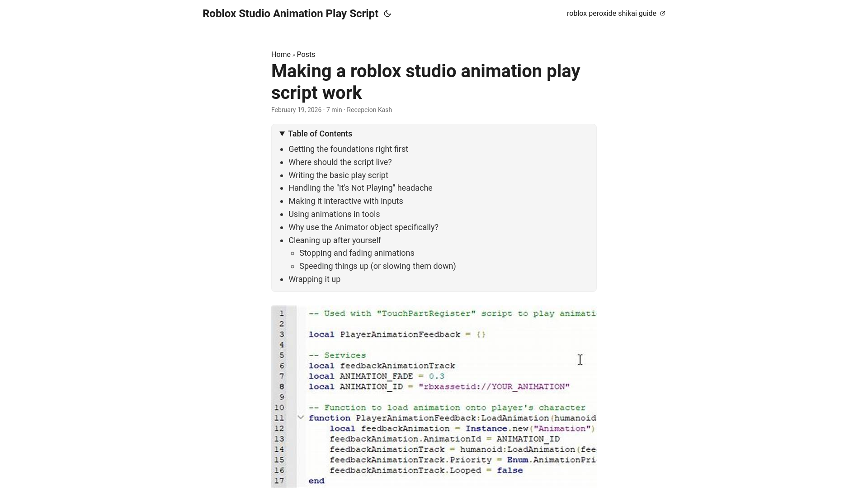The width and height of the screenshot is (868, 488).
Task: Open the site title Roblox Studio Animation Play Script
Action: point(290,14)
